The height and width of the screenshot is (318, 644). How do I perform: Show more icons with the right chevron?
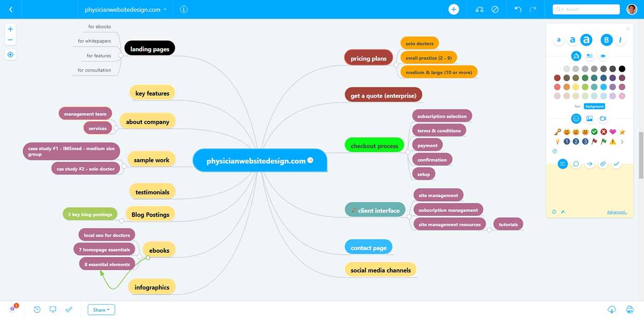click(x=622, y=142)
